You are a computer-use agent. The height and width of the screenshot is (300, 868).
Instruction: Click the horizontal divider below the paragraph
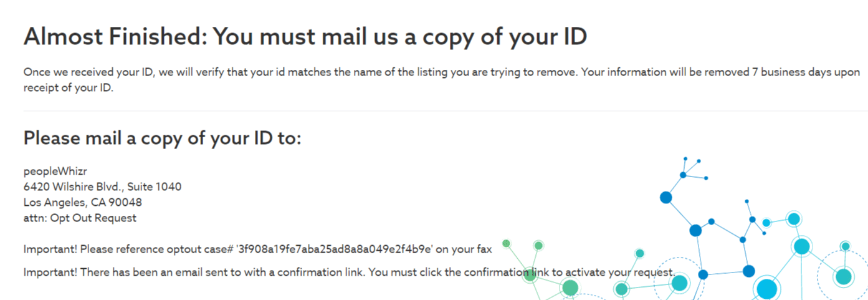(446, 111)
